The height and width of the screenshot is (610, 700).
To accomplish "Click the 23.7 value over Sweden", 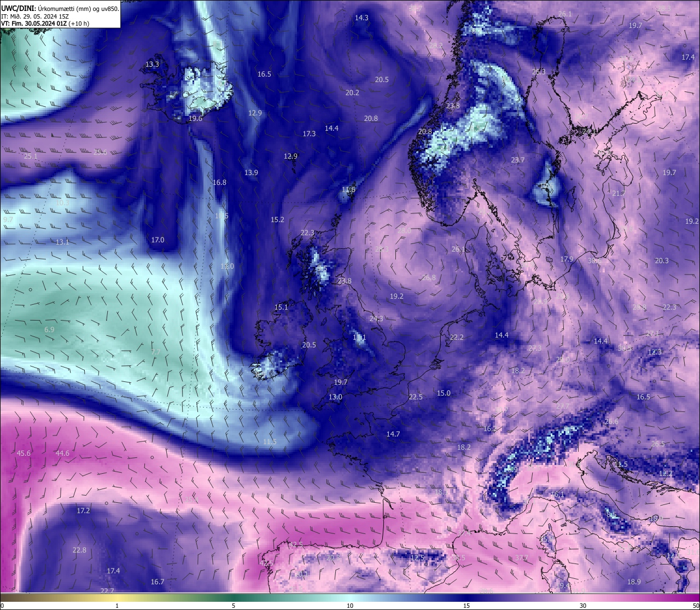I will [x=517, y=160].
